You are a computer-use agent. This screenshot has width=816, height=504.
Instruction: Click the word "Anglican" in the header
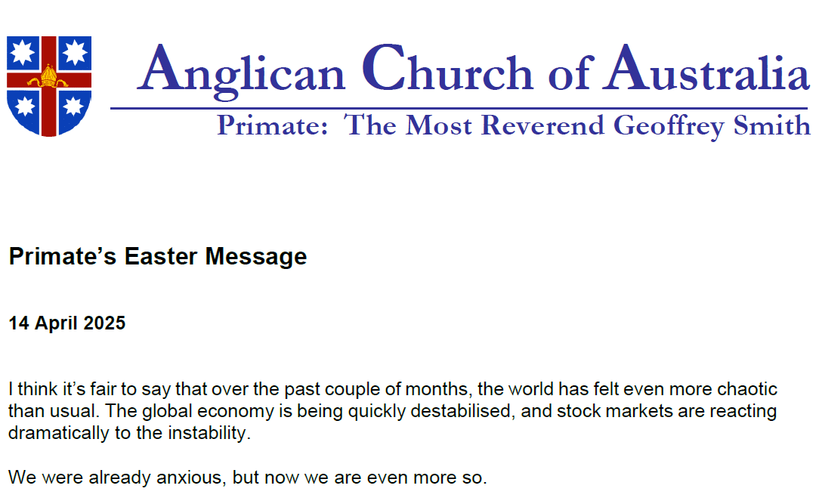click(241, 70)
